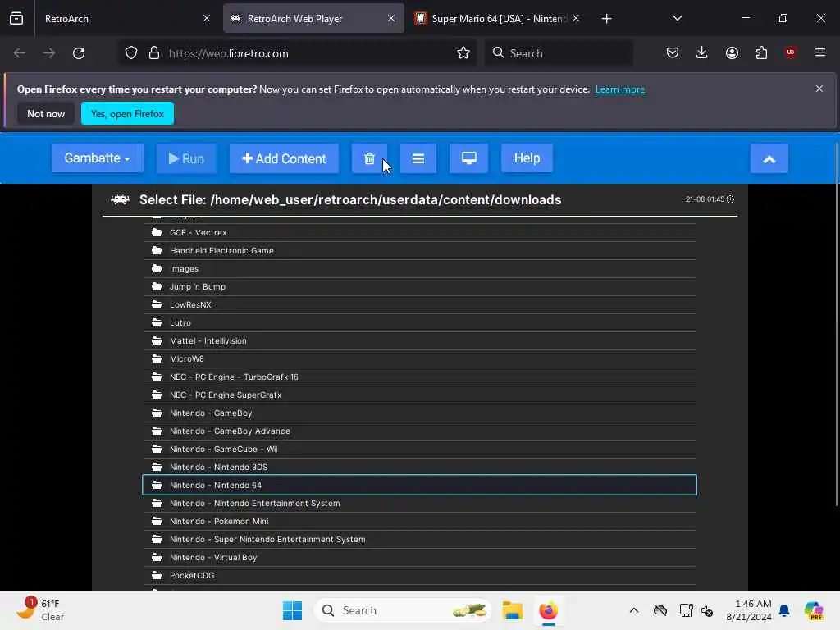Click the RetroArch invader logo icon
840x630 pixels.
point(120,200)
